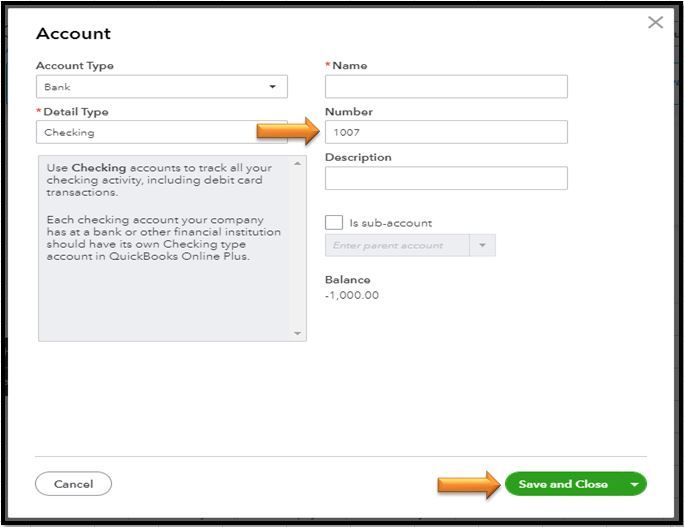Enable the Is sub-account checkbox
The width and height of the screenshot is (684, 527).
[334, 222]
